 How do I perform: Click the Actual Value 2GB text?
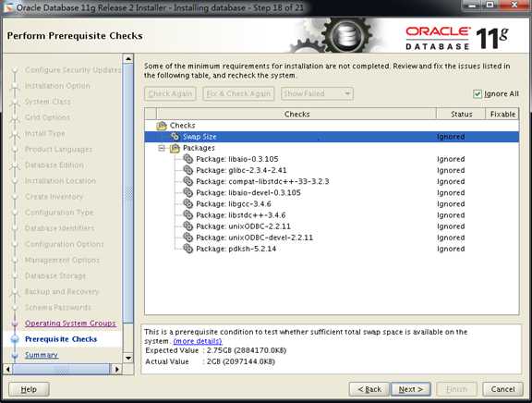tap(240, 361)
